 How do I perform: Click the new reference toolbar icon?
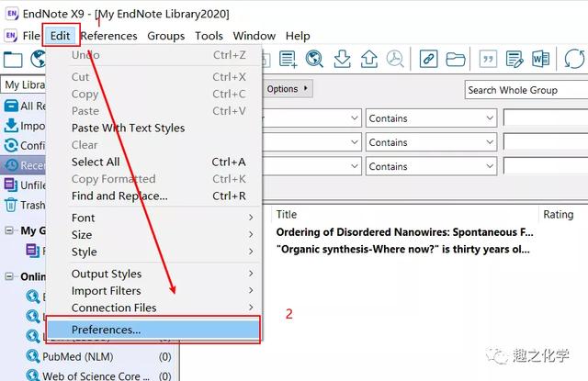pos(288,59)
